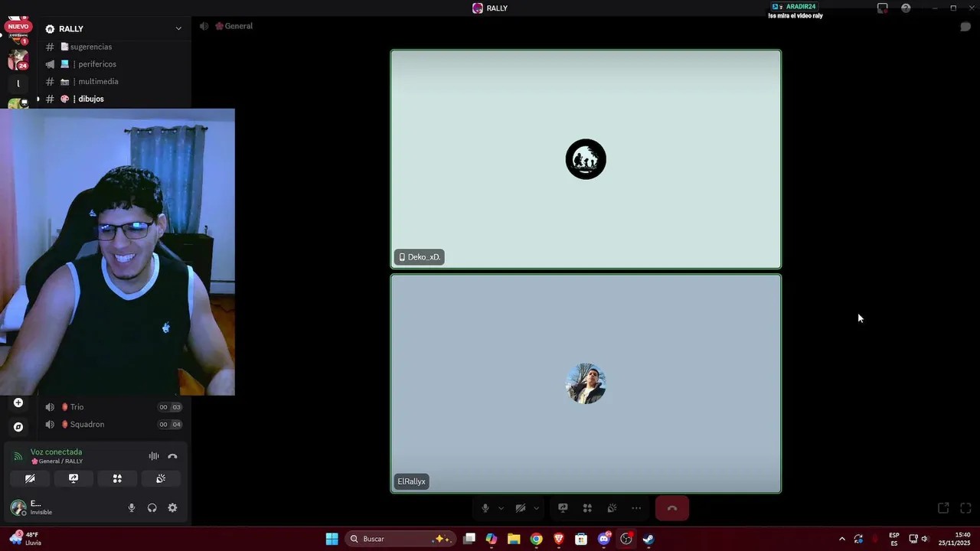Open microphone options arrow in call bar

click(501, 508)
